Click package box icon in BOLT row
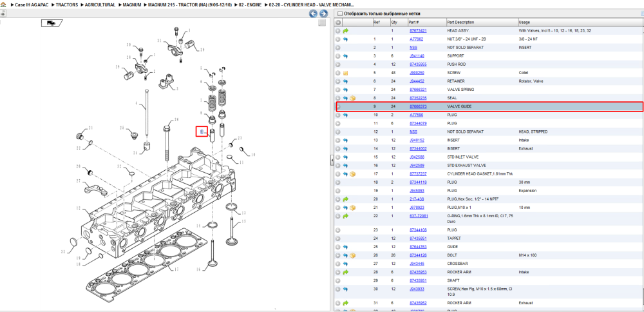 click(352, 255)
